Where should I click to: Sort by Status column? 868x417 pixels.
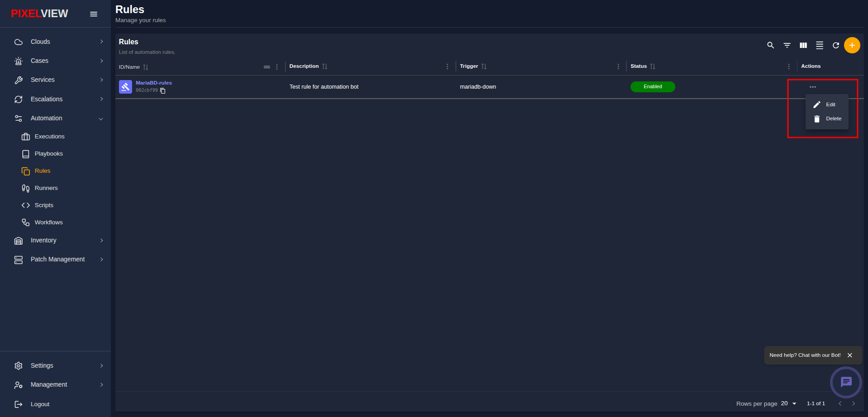click(653, 66)
